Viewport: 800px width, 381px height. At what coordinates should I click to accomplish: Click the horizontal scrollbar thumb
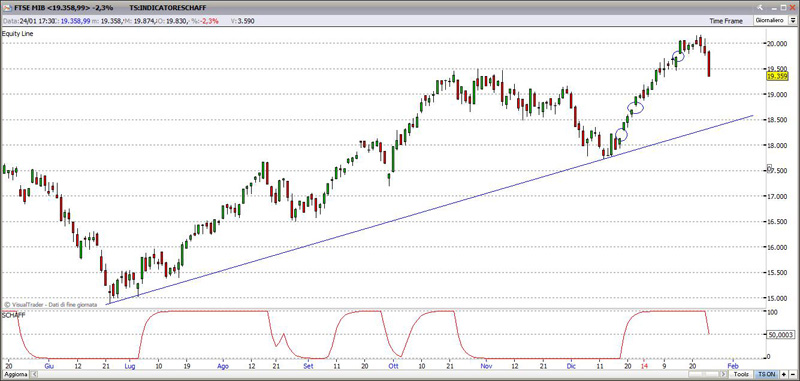704,374
